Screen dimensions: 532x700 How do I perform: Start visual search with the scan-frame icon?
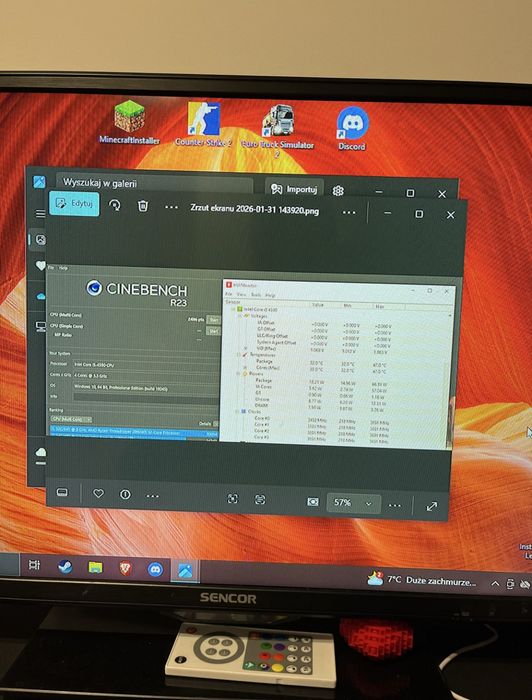(233, 499)
